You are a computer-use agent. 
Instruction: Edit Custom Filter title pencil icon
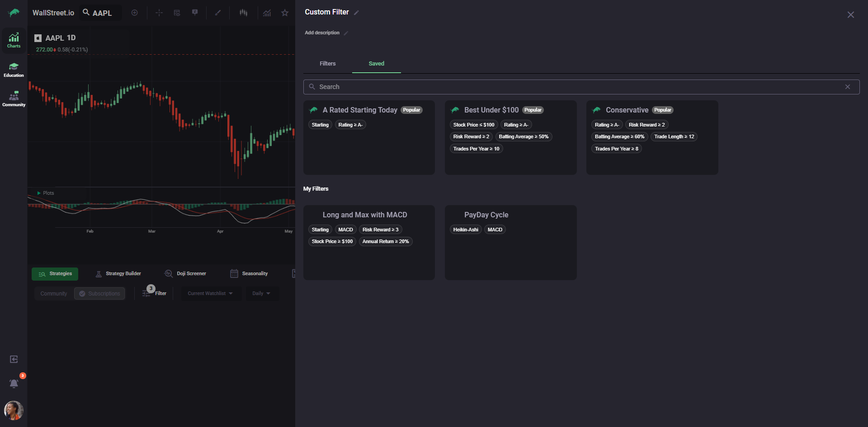[356, 13]
